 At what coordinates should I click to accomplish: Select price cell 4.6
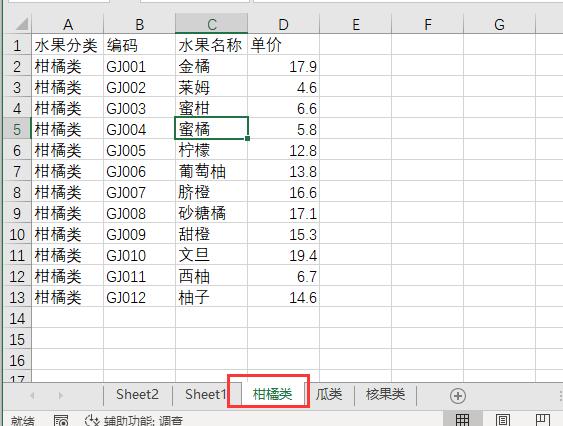pos(283,87)
